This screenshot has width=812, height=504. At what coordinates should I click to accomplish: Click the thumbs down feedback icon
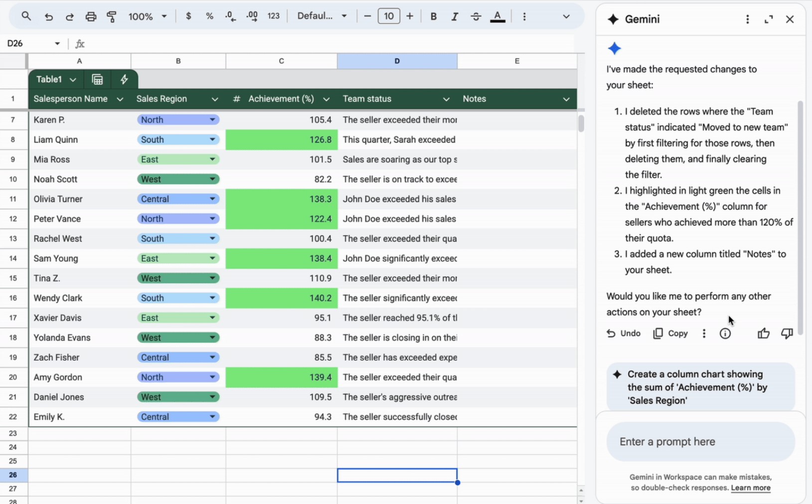pos(787,334)
